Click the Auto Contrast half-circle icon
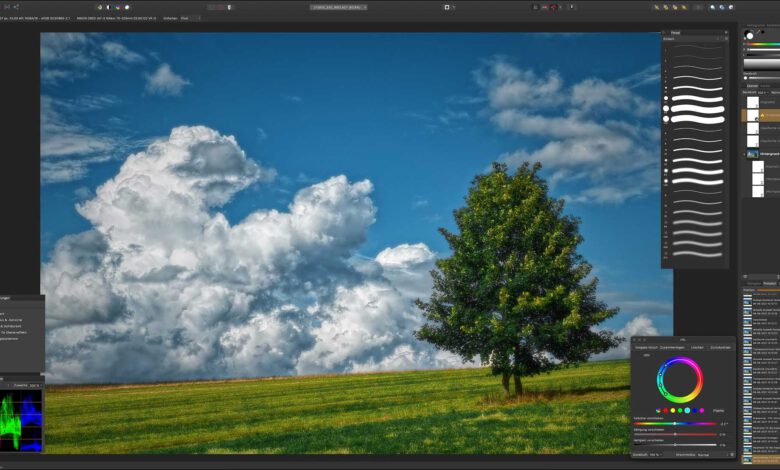 point(108,7)
